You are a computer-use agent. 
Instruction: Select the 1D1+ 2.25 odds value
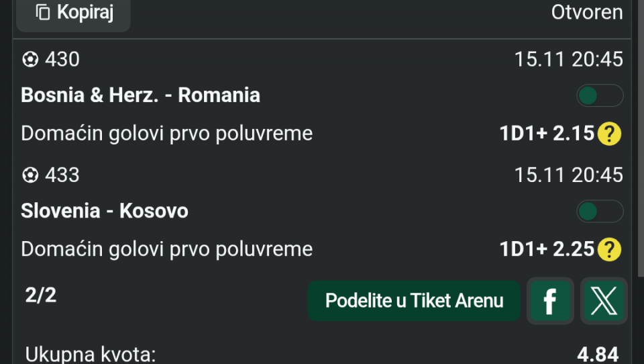547,249
